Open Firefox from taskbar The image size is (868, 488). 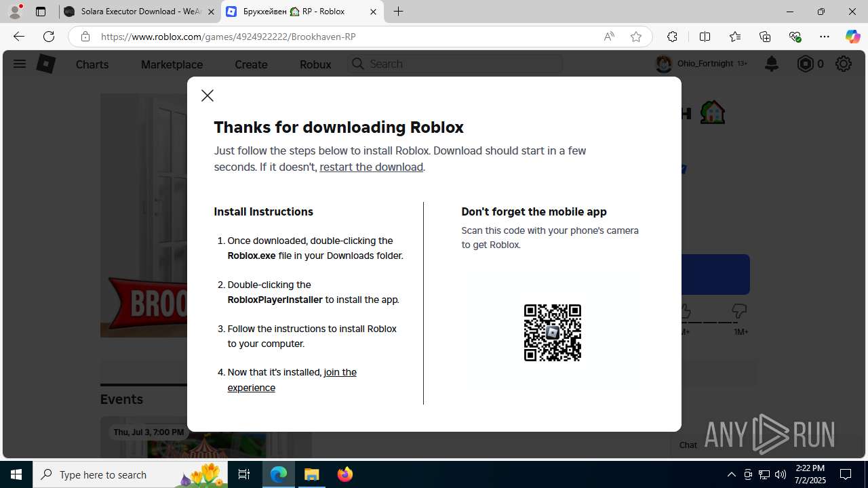tap(345, 474)
